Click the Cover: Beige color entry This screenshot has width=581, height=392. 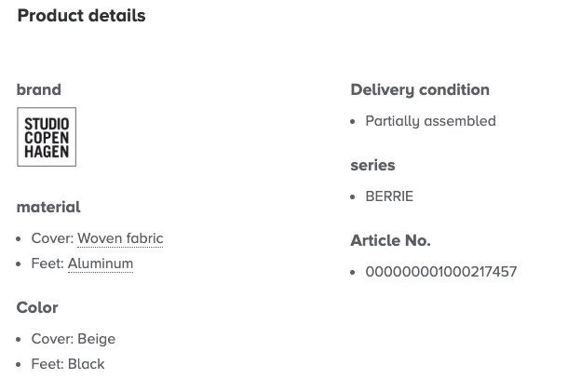pyautogui.click(x=74, y=339)
